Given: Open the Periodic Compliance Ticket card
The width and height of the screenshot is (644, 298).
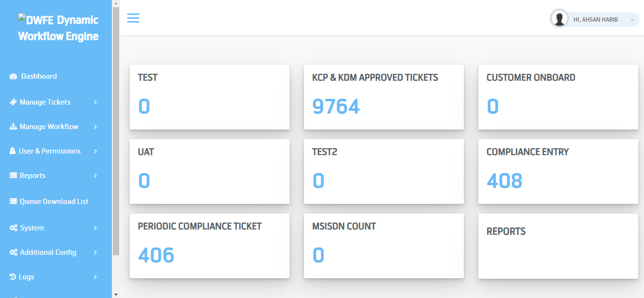Looking at the screenshot, I should pyautogui.click(x=209, y=246).
